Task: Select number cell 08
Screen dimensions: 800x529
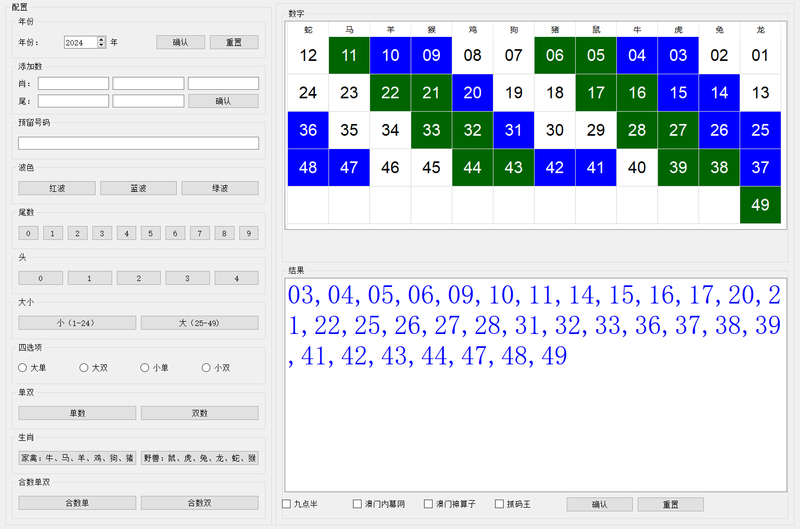Action: point(472,55)
